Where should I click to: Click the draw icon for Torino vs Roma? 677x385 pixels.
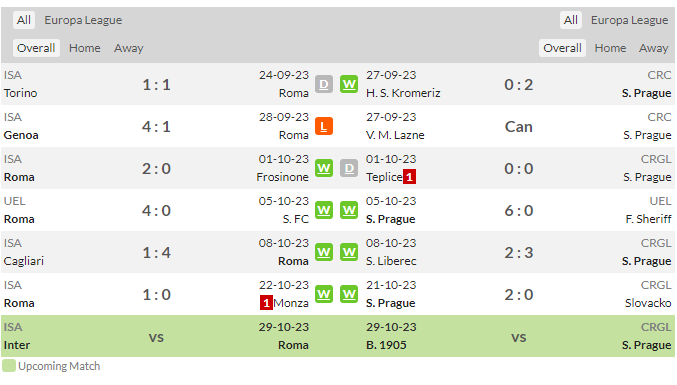click(324, 84)
